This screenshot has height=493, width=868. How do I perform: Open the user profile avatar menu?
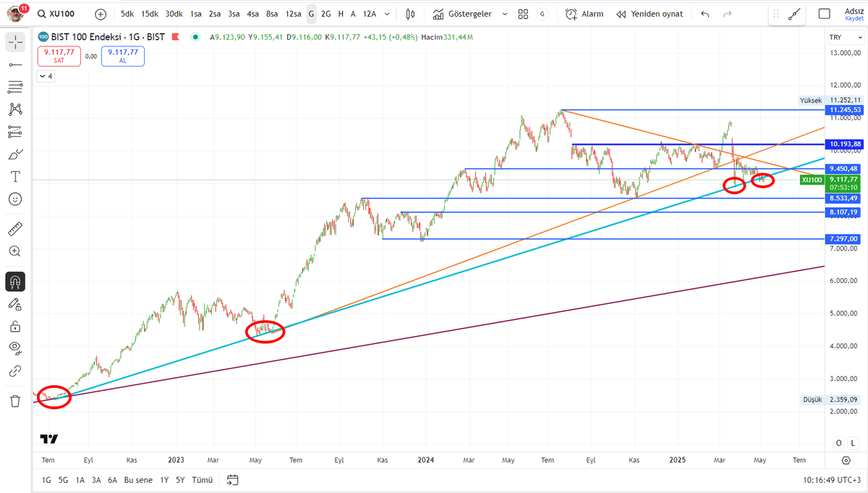16,14
